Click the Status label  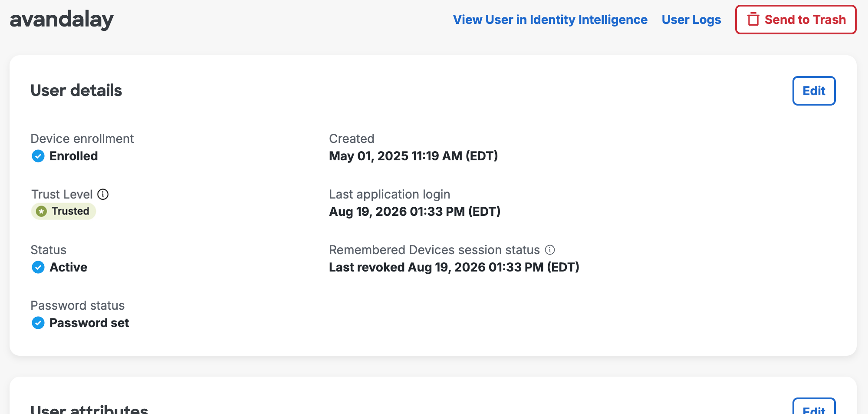(x=49, y=250)
